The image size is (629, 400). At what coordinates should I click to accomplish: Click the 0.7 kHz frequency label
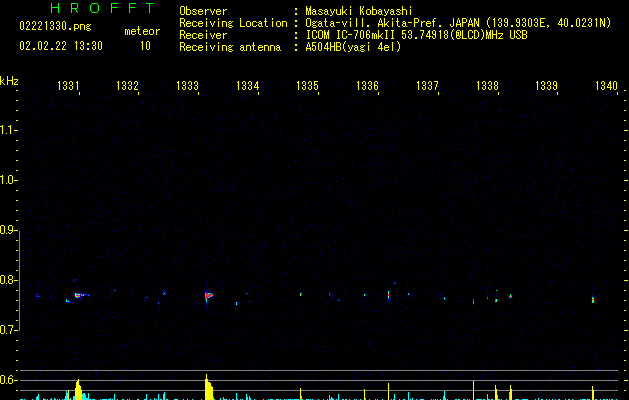9,330
